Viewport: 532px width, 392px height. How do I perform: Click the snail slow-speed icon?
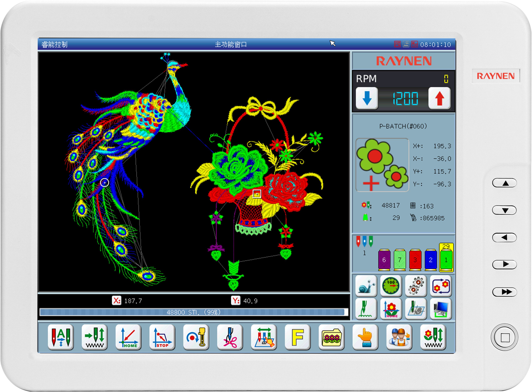click(366, 286)
